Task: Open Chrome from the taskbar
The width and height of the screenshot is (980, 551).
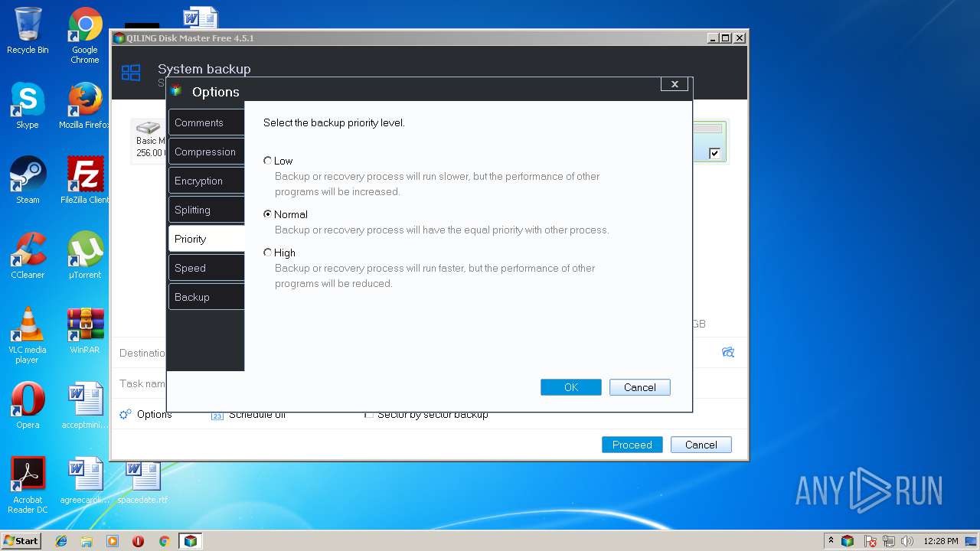Action: pyautogui.click(x=164, y=541)
